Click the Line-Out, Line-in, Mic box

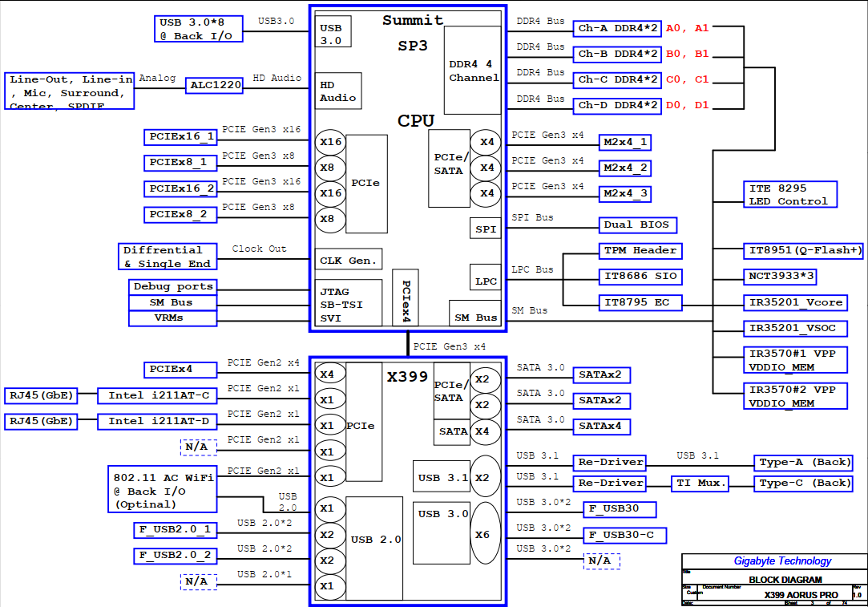[x=69, y=91]
